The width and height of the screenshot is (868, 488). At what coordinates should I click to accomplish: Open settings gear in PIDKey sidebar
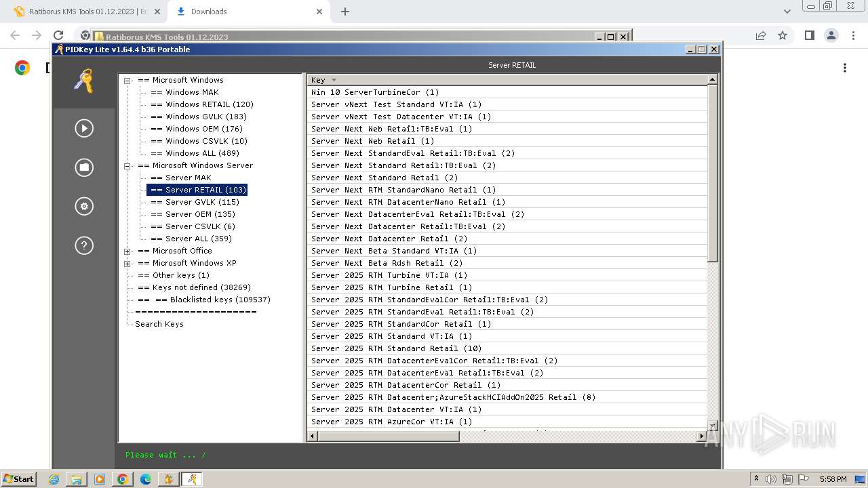tap(84, 206)
